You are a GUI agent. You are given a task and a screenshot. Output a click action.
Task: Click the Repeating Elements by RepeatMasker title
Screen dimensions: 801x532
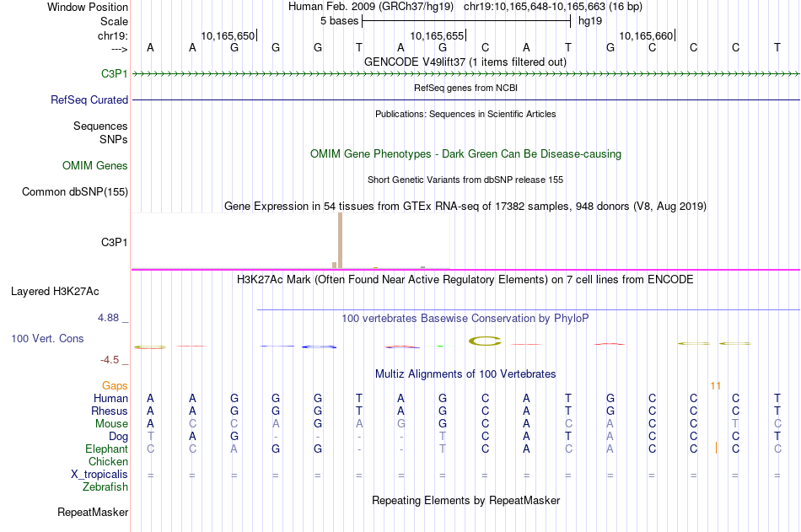point(466,500)
